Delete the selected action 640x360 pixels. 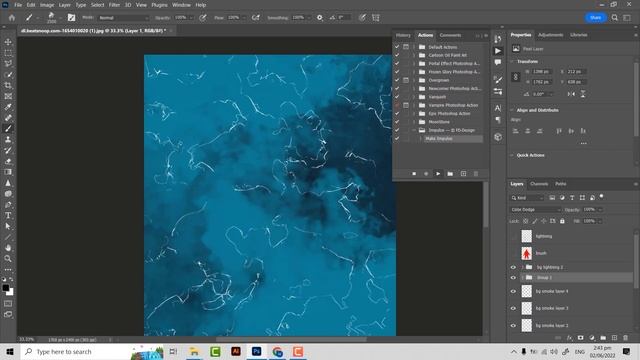coord(476,174)
